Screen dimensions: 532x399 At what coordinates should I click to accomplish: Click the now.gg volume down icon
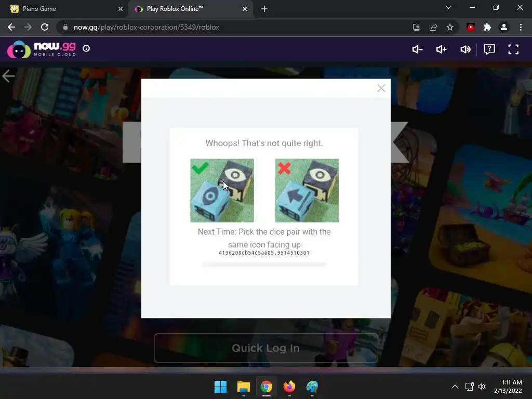tap(417, 49)
